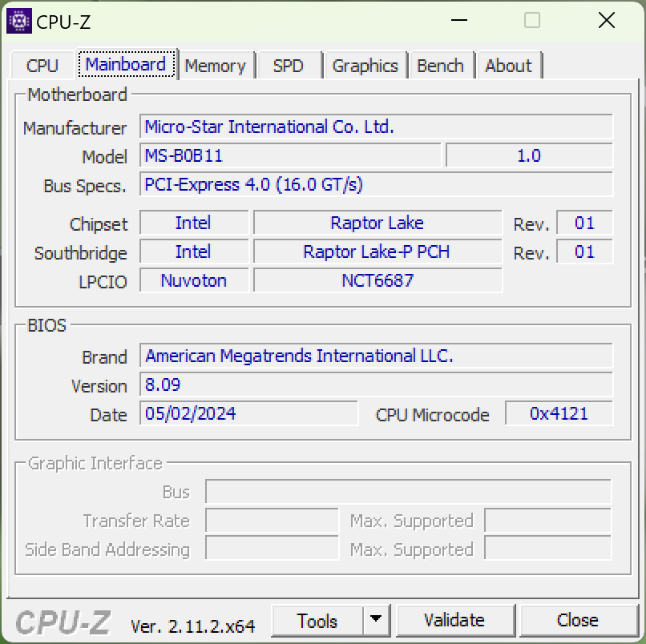This screenshot has width=646, height=644.
Task: Click the Southbridge Rev. 01 value
Action: coord(584,252)
